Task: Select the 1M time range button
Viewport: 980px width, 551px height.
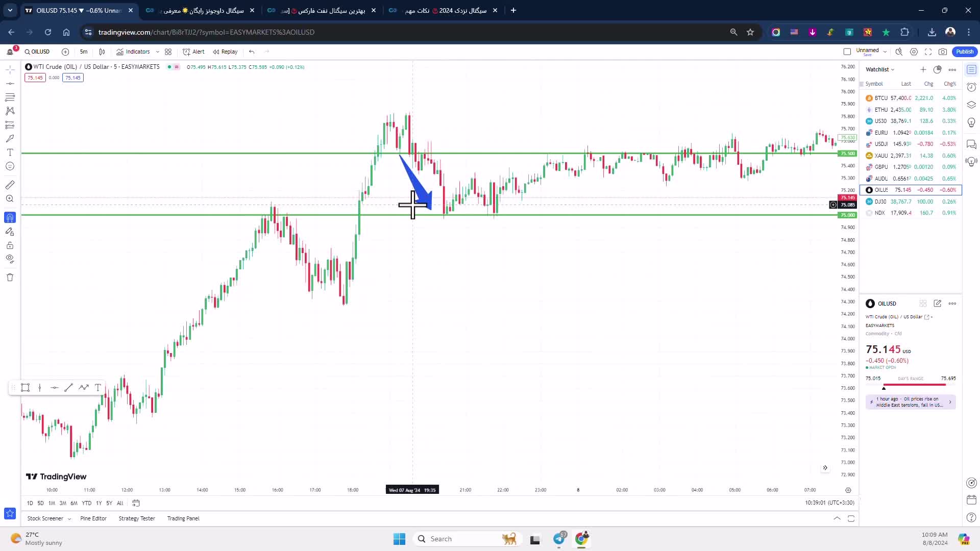Action: 52,503
